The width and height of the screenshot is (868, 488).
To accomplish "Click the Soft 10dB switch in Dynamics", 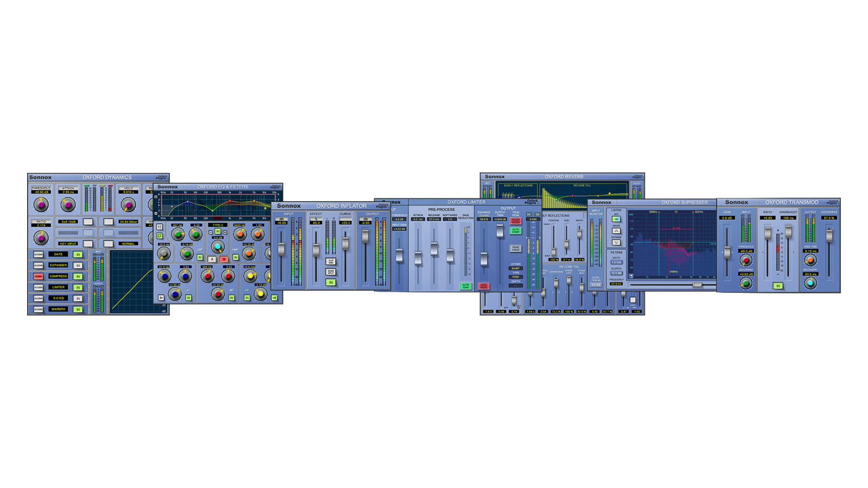I will point(88,222).
